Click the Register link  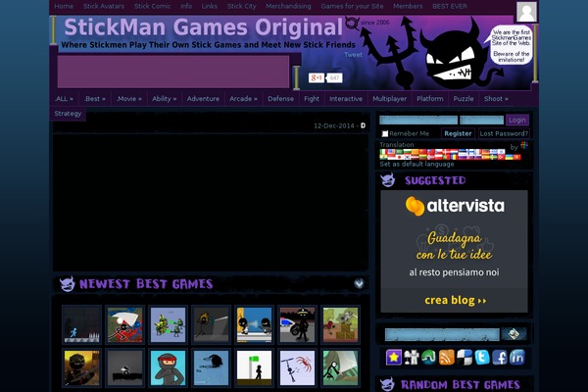[458, 133]
